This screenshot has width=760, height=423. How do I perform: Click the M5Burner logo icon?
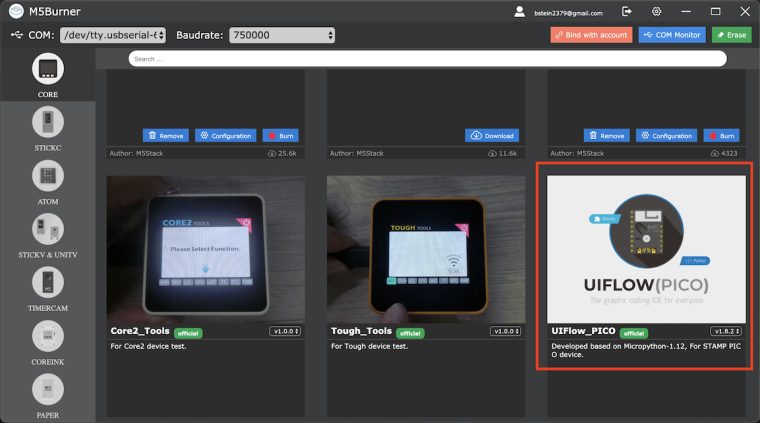(16, 11)
